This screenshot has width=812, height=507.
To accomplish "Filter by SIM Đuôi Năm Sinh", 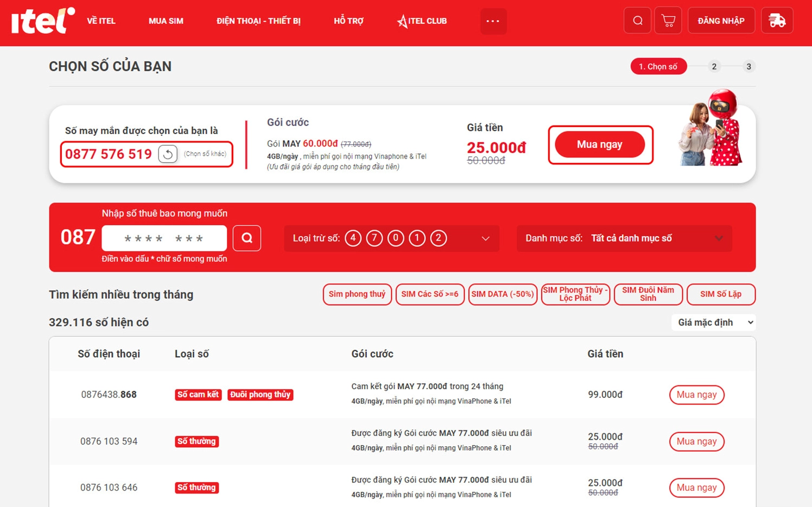I will coord(648,294).
